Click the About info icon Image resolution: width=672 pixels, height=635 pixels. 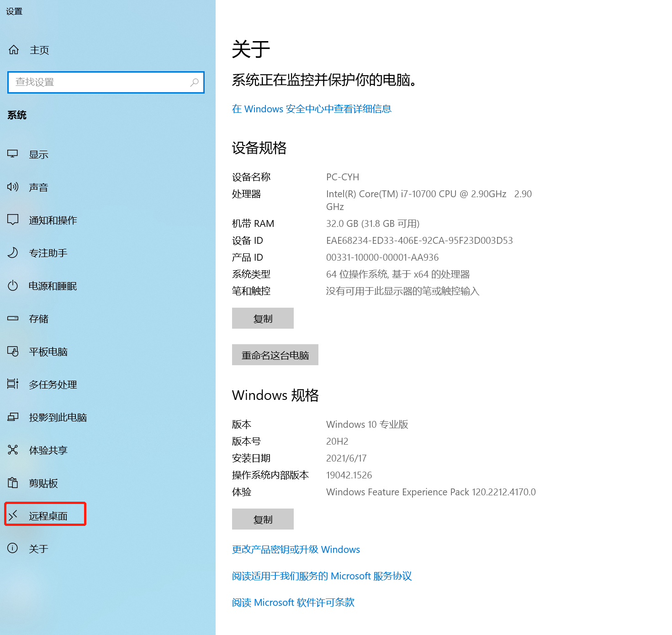(x=13, y=548)
